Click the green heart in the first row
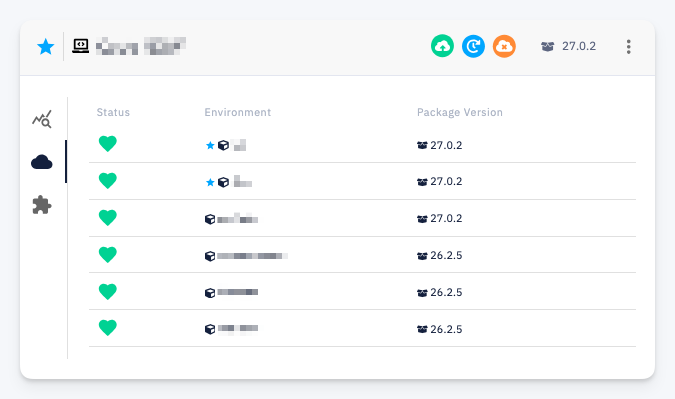This screenshot has width=675, height=399. tap(108, 144)
